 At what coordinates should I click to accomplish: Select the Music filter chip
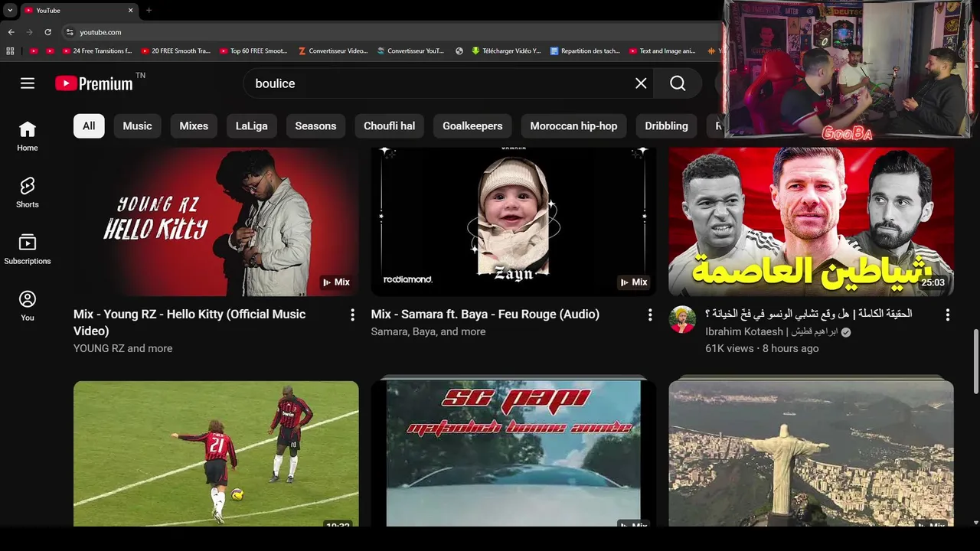[x=138, y=126]
